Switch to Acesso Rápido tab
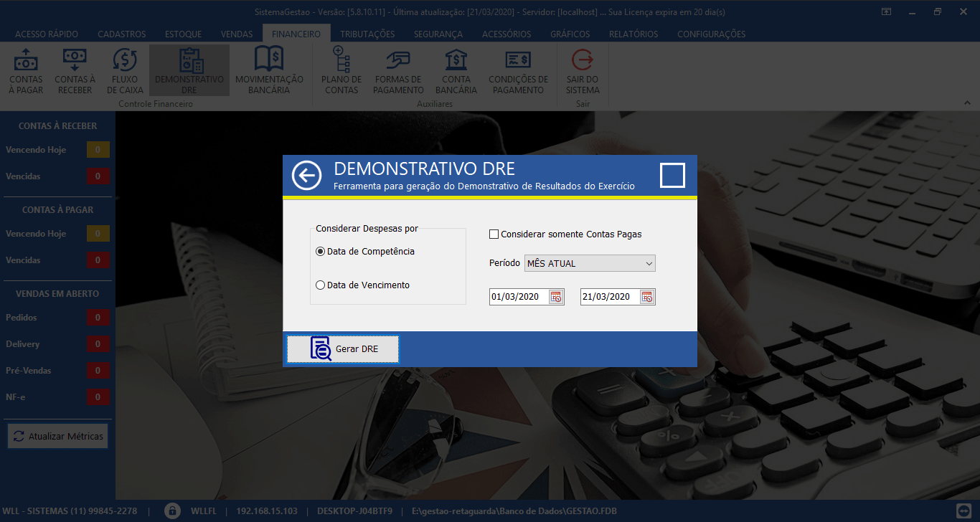Viewport: 980px width, 522px height. pyautogui.click(x=47, y=34)
